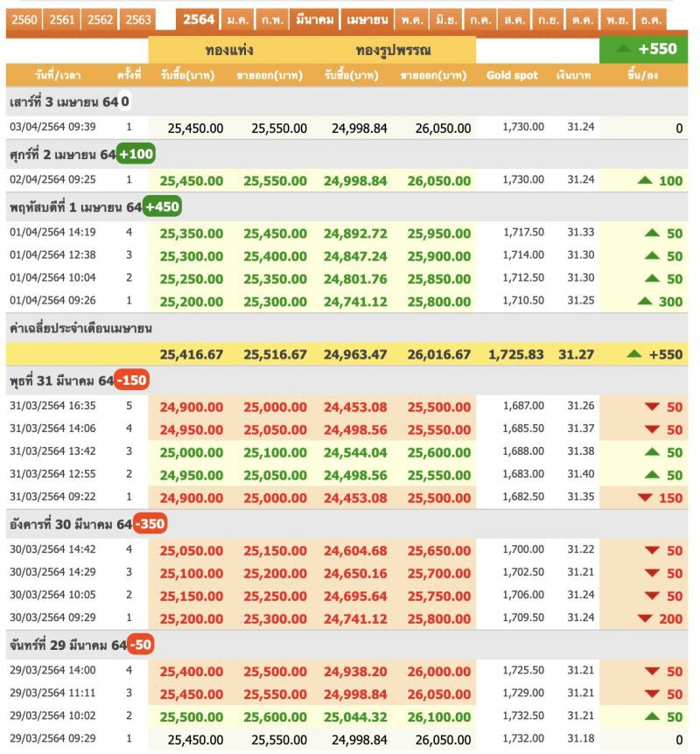This screenshot has height=754, width=700.
Task: Click the -150 badge beside พุธที่ 31 มีนาคม 64
Action: tap(132, 380)
